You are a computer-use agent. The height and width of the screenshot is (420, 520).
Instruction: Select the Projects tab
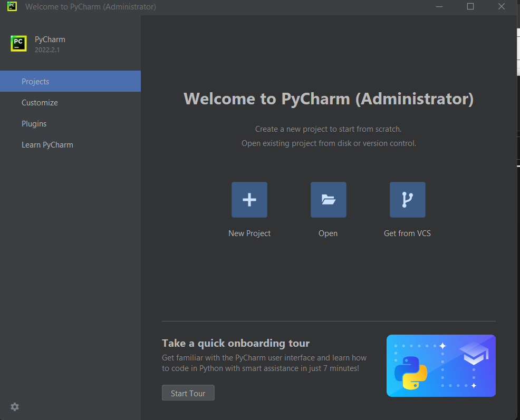pos(70,81)
